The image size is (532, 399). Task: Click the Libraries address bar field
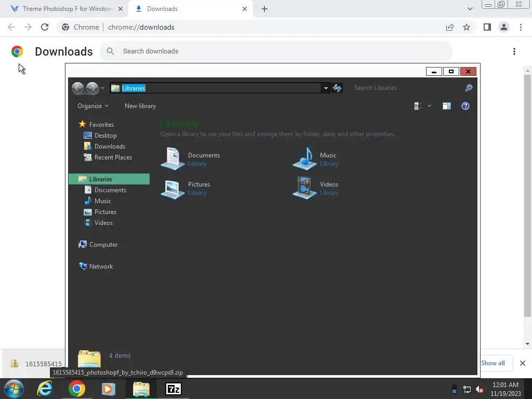215,88
